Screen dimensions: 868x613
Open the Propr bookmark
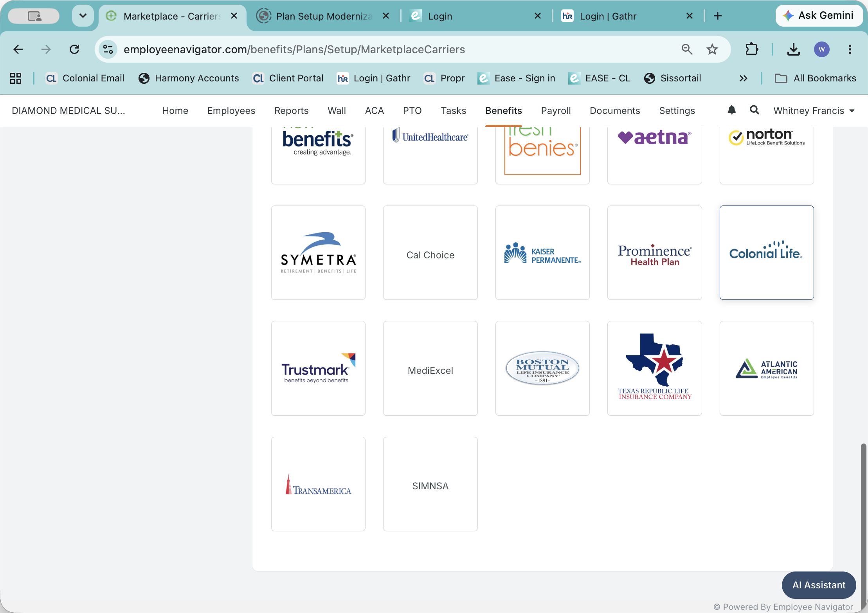(x=444, y=78)
